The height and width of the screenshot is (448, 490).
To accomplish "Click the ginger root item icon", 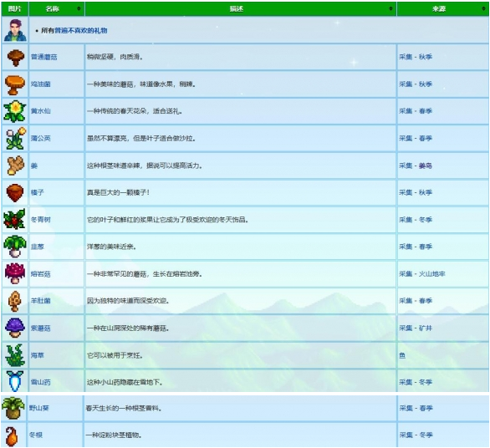I will [x=15, y=165].
